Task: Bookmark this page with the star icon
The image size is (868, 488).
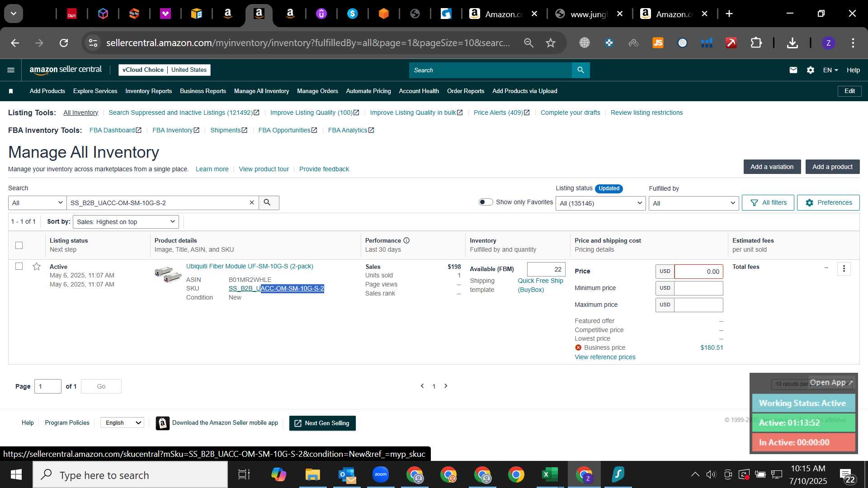Action: 550,43
